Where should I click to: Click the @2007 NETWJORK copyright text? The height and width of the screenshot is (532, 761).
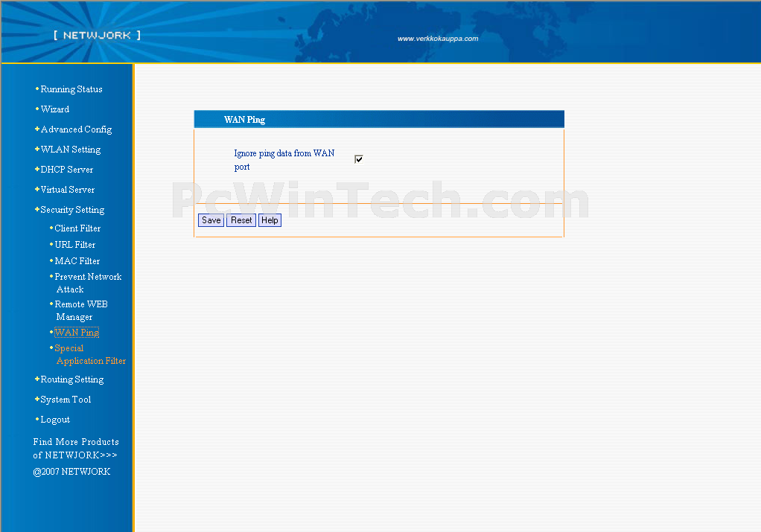pyautogui.click(x=71, y=472)
